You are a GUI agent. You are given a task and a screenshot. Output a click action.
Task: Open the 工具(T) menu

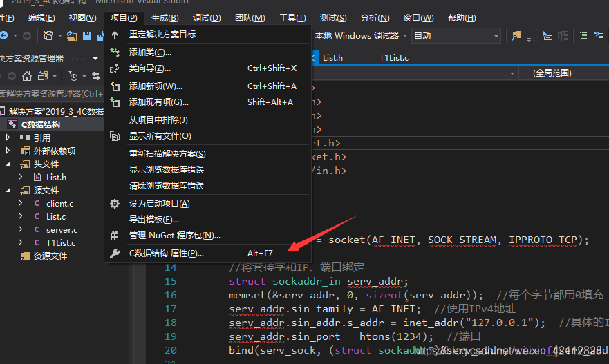292,18
